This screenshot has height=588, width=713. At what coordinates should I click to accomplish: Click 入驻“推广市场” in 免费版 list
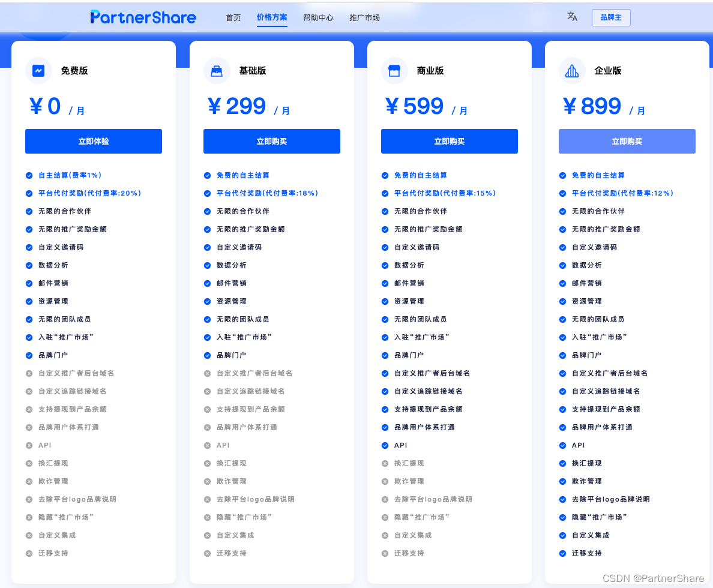pos(66,337)
